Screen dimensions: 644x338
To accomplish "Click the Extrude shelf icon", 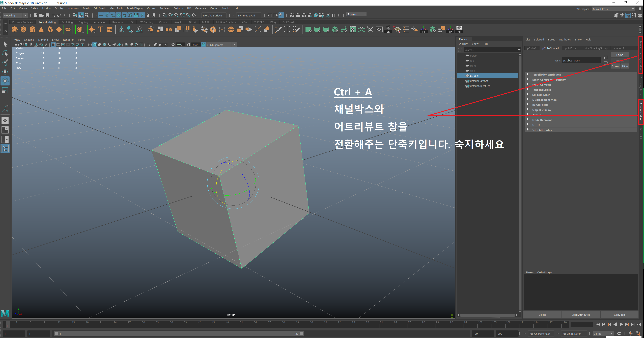I will pos(195,30).
